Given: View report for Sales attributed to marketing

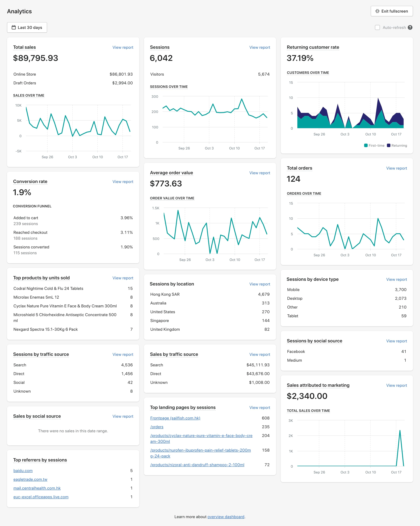Looking at the screenshot, I should pos(396,385).
